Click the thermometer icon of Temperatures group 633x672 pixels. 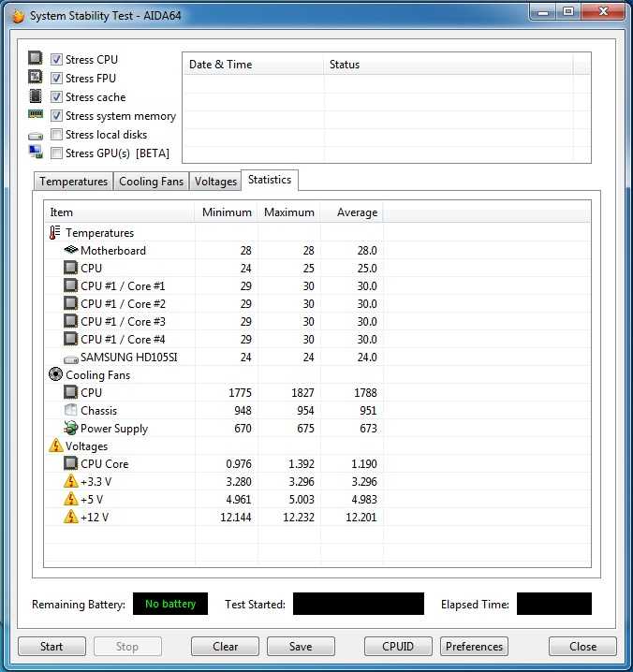click(x=54, y=233)
